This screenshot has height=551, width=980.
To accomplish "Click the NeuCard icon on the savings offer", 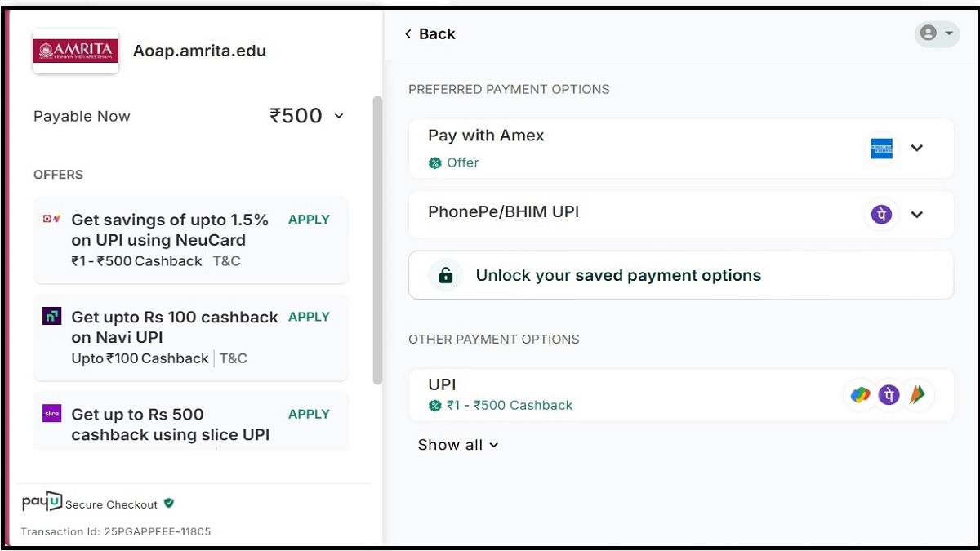I will coord(51,220).
